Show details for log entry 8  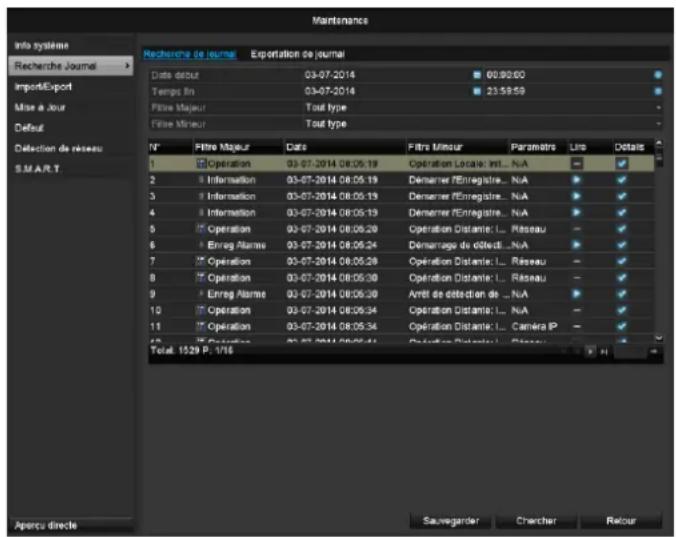622,278
